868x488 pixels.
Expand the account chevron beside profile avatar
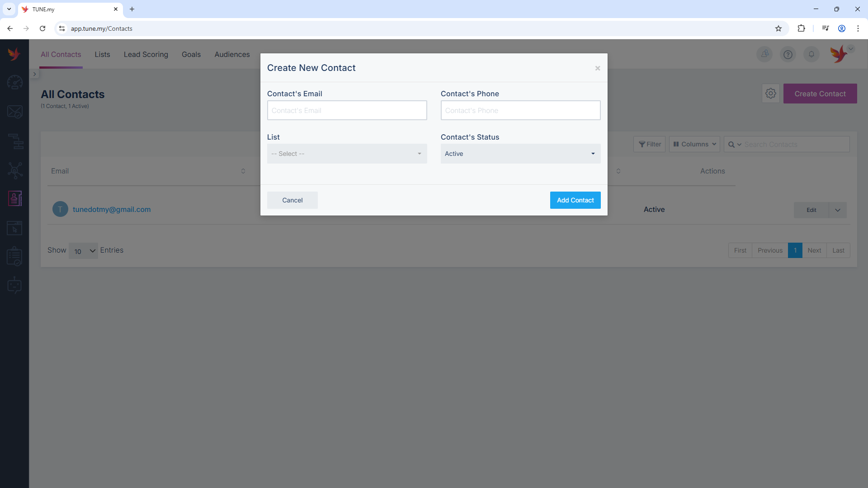coord(850,49)
